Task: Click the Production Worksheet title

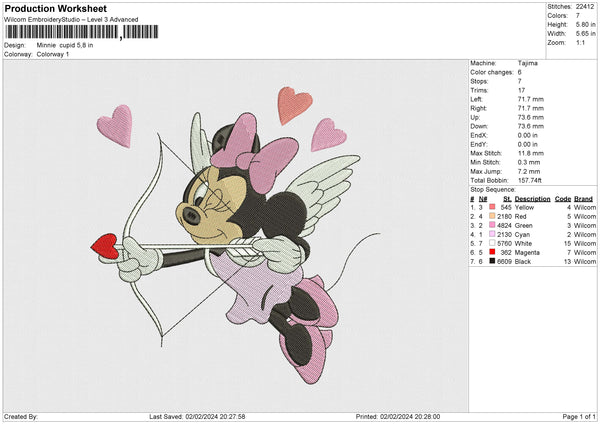Action: pos(55,8)
